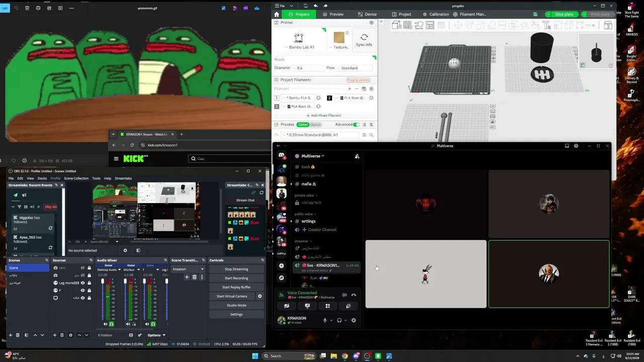Mute Desktop Audio in OBS mixer
Screen dimensions: 644x362
[x=106, y=324]
